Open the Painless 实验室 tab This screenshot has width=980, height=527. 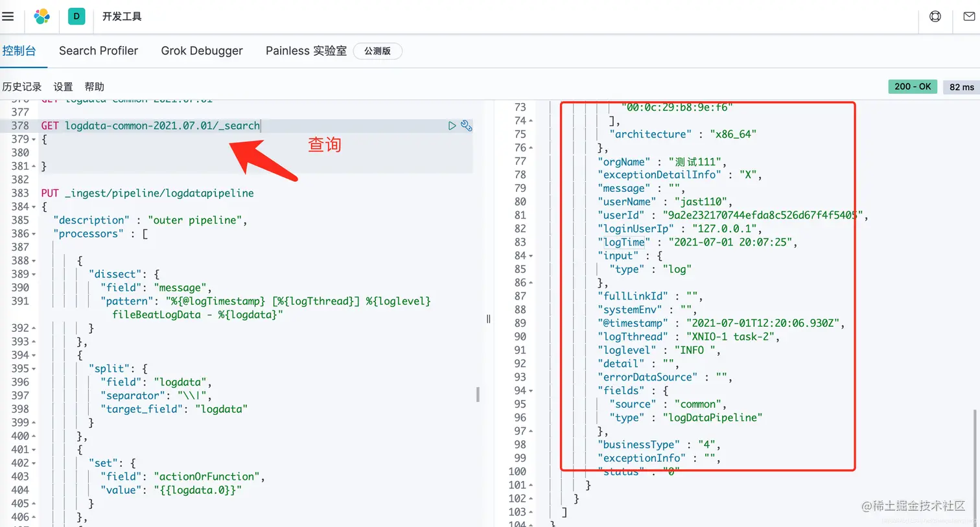306,51
